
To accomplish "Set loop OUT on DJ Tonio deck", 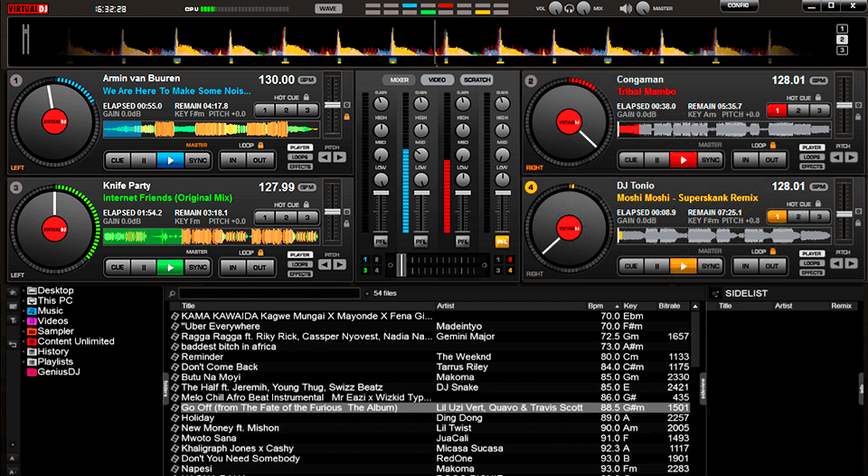I will pyautogui.click(x=772, y=266).
